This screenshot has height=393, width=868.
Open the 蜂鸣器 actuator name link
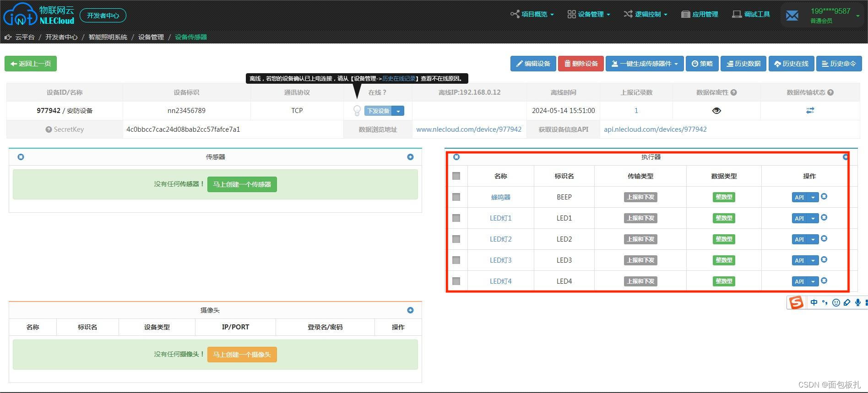click(x=500, y=197)
